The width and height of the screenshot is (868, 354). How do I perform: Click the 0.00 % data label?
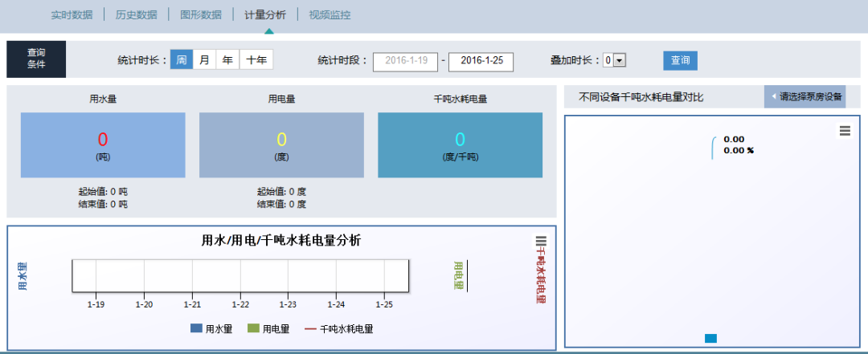739,150
